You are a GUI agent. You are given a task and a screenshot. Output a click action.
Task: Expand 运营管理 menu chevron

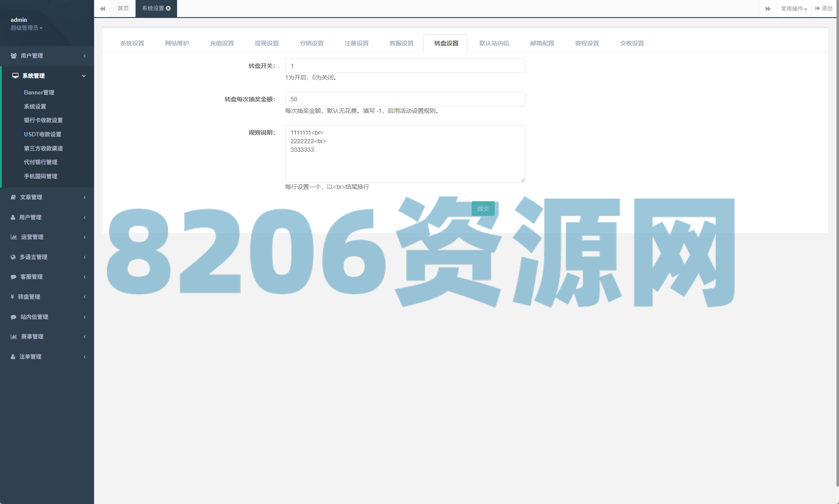(85, 237)
